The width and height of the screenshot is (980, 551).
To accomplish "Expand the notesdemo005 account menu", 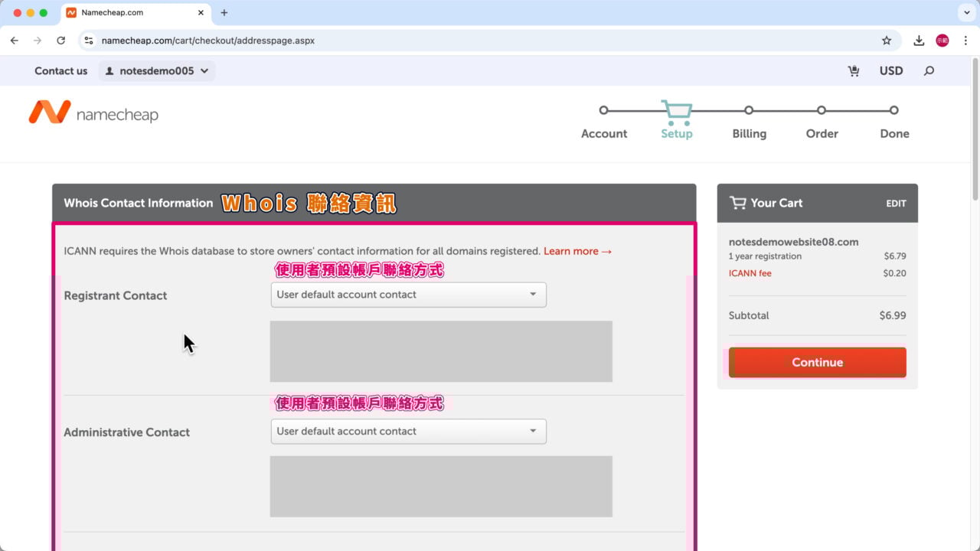I will [x=157, y=71].
